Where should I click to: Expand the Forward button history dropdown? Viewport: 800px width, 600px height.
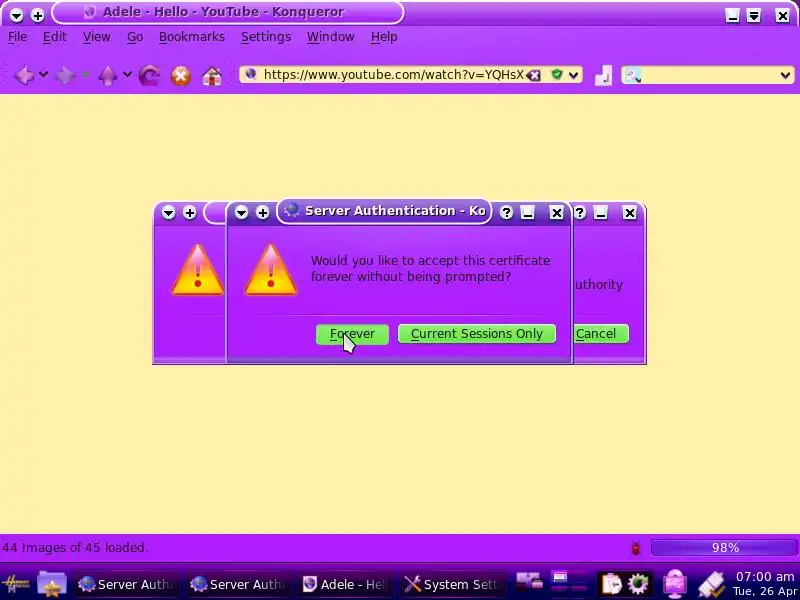tap(86, 75)
